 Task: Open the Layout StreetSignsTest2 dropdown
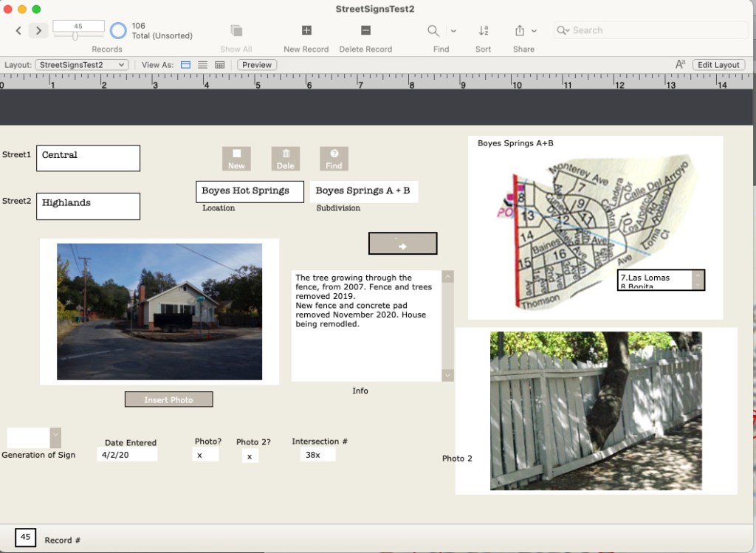[x=82, y=65]
